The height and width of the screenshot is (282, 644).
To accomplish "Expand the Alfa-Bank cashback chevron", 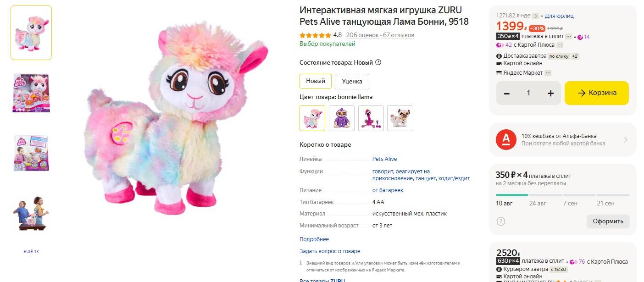I will pyautogui.click(x=626, y=140).
